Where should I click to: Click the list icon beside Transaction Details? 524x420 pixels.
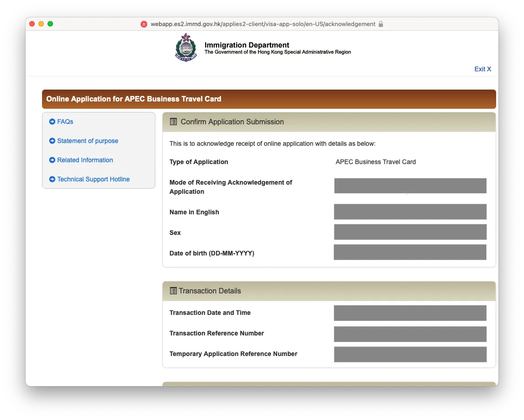pos(173,291)
